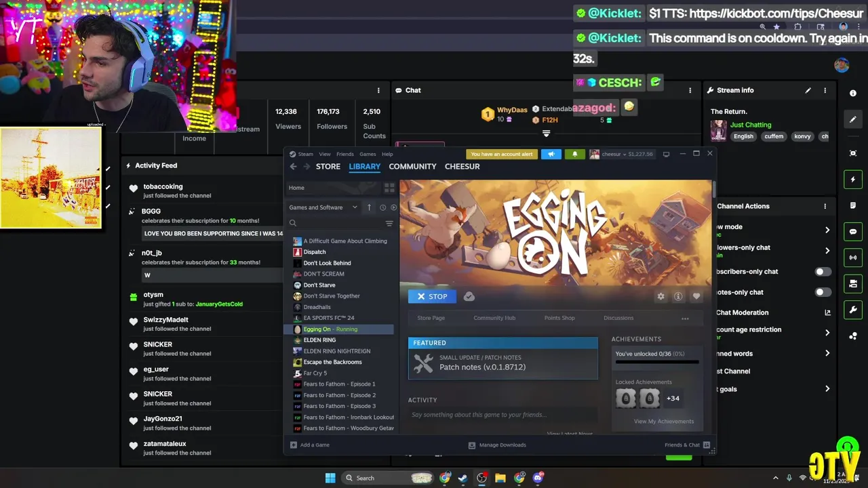The height and width of the screenshot is (488, 868).
Task: Click the account alert banner
Action: tap(502, 154)
